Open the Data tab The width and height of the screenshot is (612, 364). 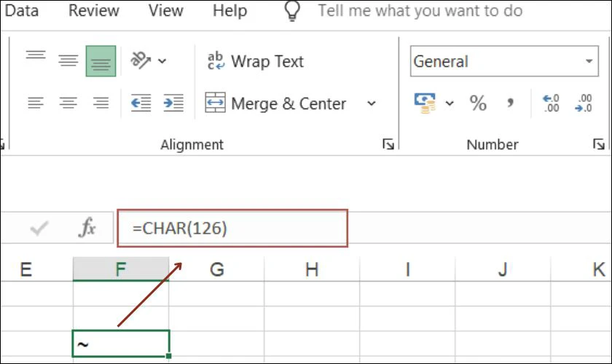[20, 10]
